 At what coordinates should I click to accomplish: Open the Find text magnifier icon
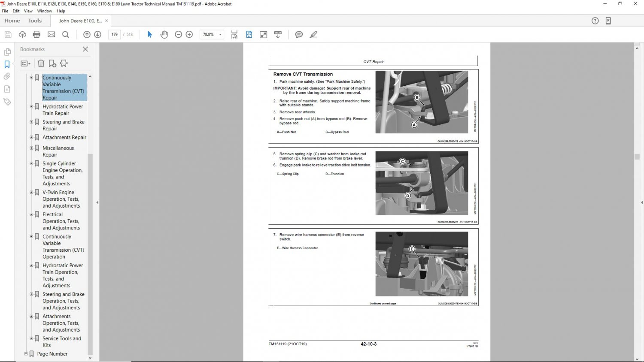tap(66, 35)
